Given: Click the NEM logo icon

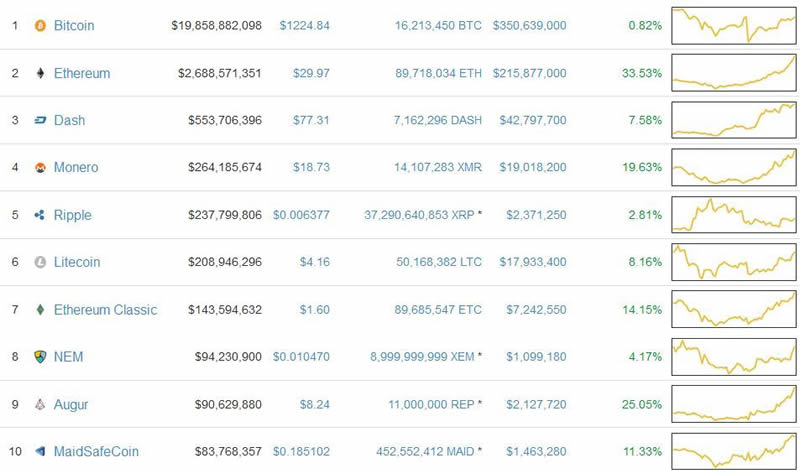Looking at the screenshot, I should (x=40, y=356).
